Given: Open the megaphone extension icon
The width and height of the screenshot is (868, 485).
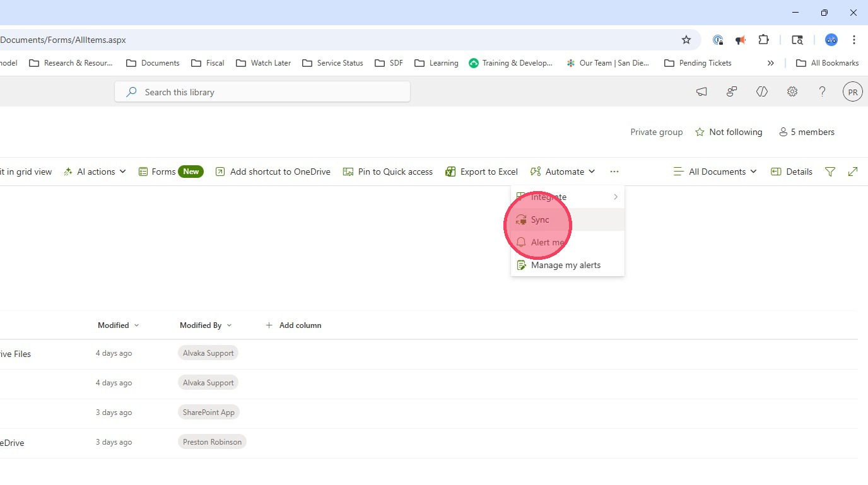Looking at the screenshot, I should pyautogui.click(x=741, y=40).
